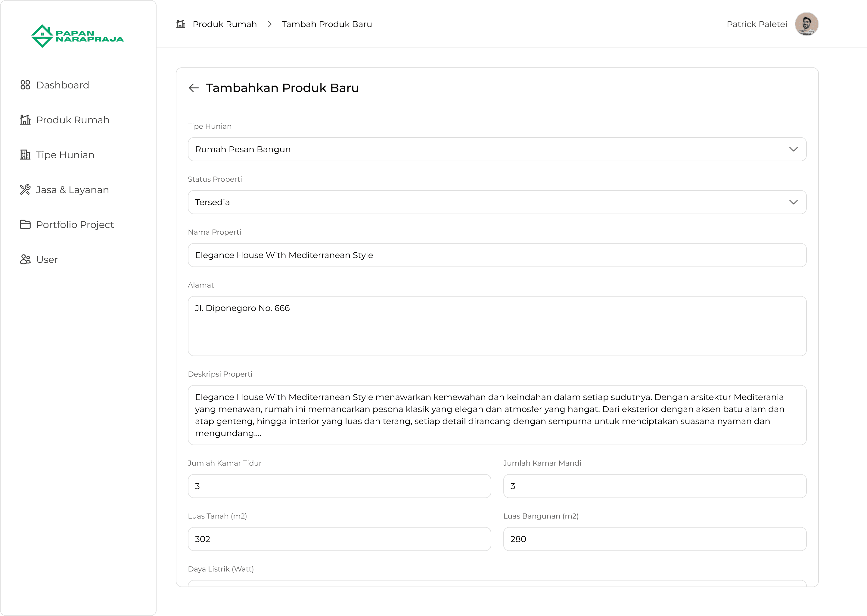Go to the Dashboard menu item
Screen dimensions: 867x616
click(63, 85)
